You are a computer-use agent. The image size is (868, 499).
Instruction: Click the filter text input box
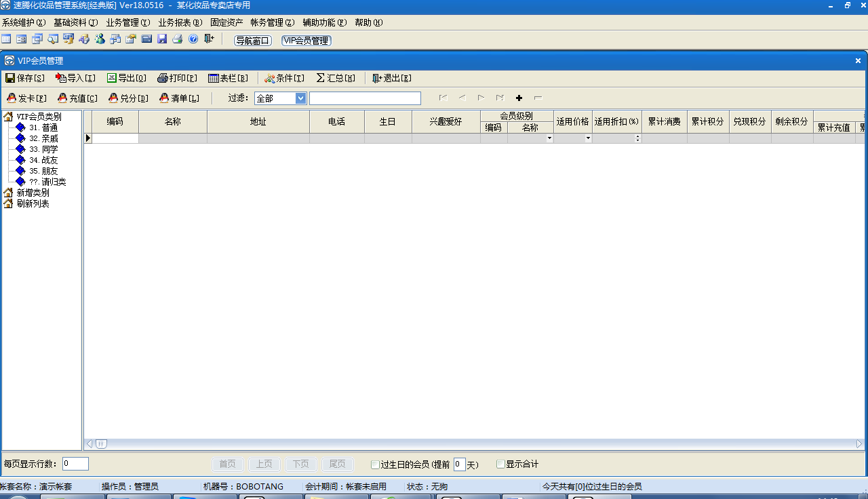[365, 98]
